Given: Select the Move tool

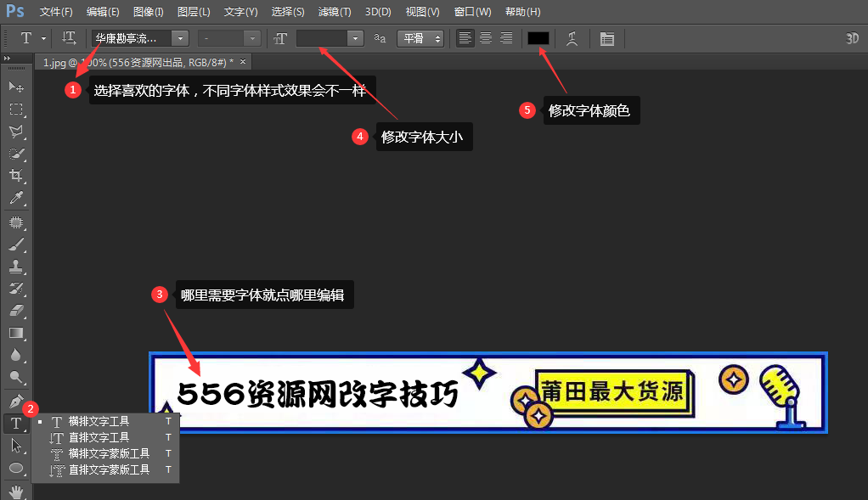Looking at the screenshot, I should click(15, 87).
